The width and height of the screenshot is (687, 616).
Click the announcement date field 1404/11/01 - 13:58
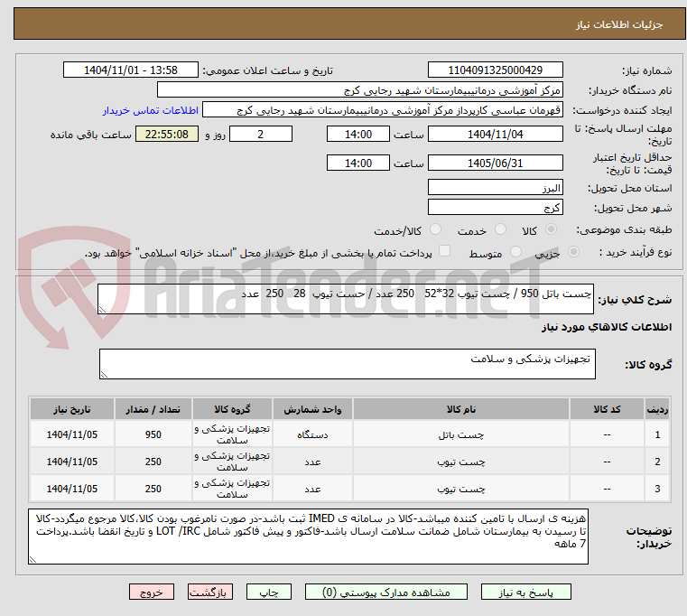131,70
